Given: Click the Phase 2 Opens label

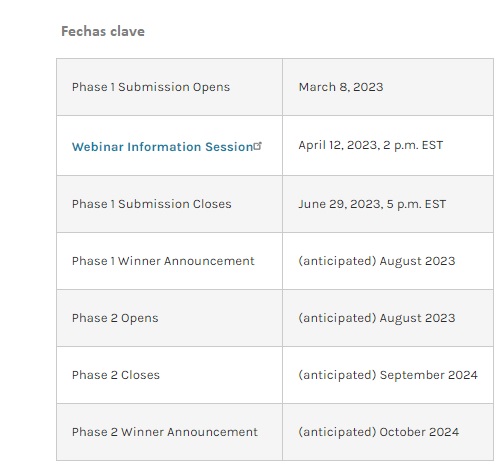Looking at the screenshot, I should pos(115,318).
